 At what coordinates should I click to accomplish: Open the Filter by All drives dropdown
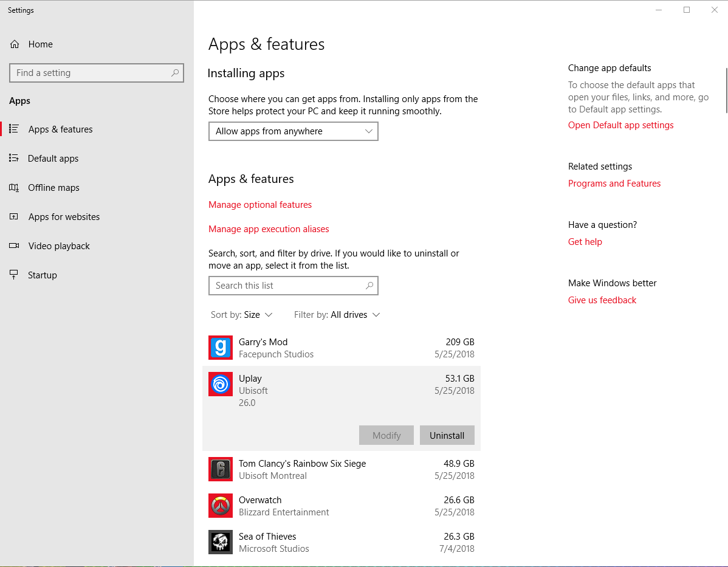point(337,315)
